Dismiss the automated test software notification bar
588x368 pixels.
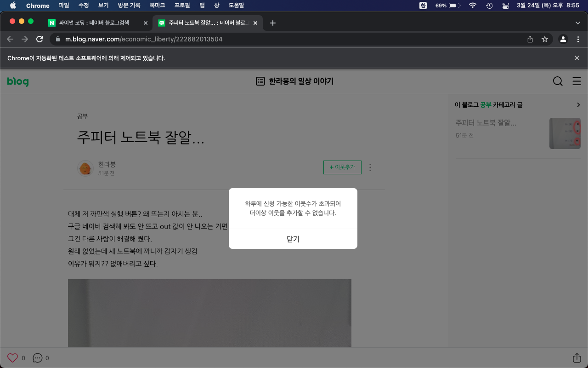[x=577, y=58]
